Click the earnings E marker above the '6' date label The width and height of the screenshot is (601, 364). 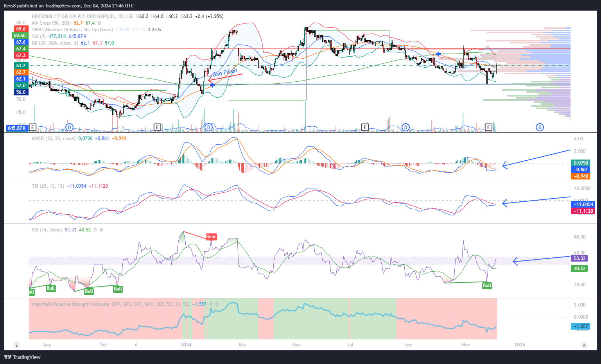[x=157, y=127]
